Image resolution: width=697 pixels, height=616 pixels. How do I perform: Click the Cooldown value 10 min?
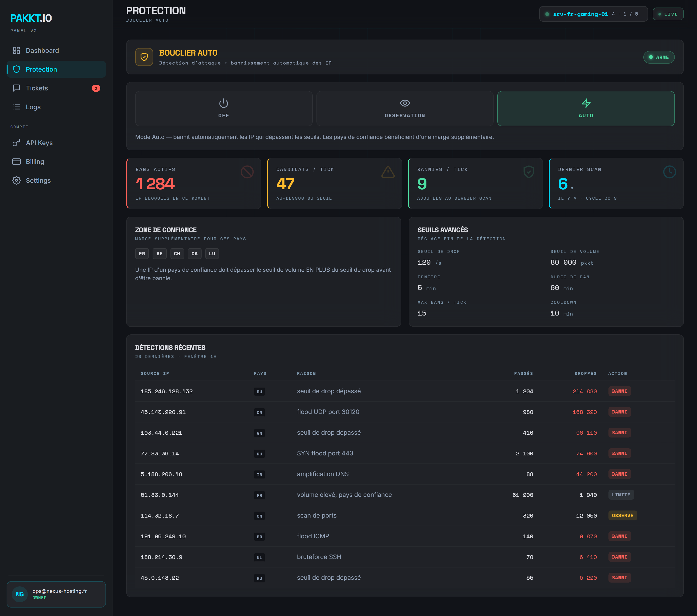[562, 313]
